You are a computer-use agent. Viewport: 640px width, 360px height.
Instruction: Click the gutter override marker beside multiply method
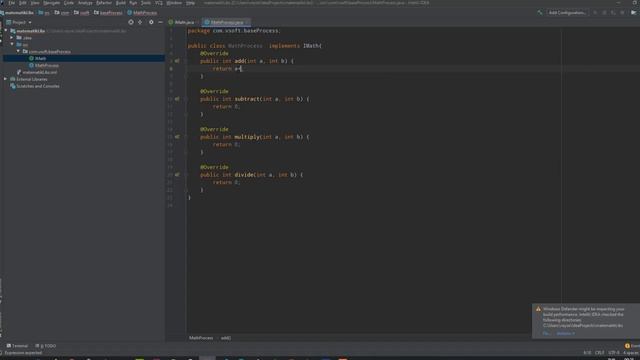coord(177,137)
